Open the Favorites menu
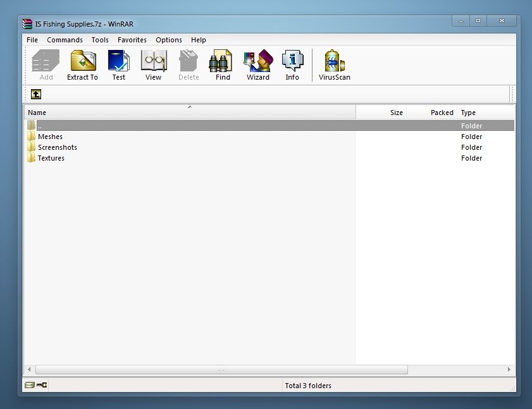 point(132,40)
